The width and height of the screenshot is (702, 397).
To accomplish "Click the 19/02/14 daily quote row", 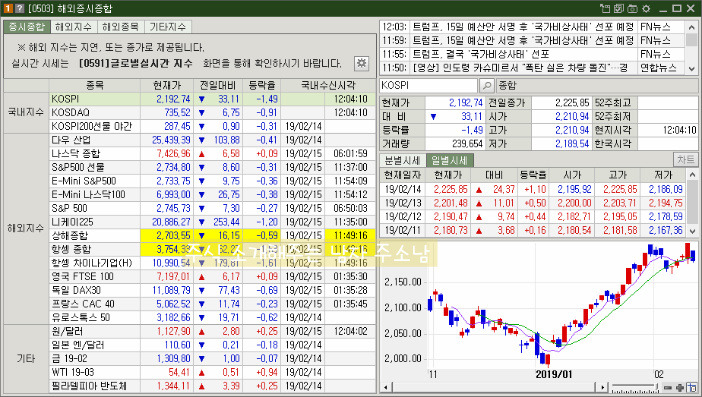I will tap(533, 189).
